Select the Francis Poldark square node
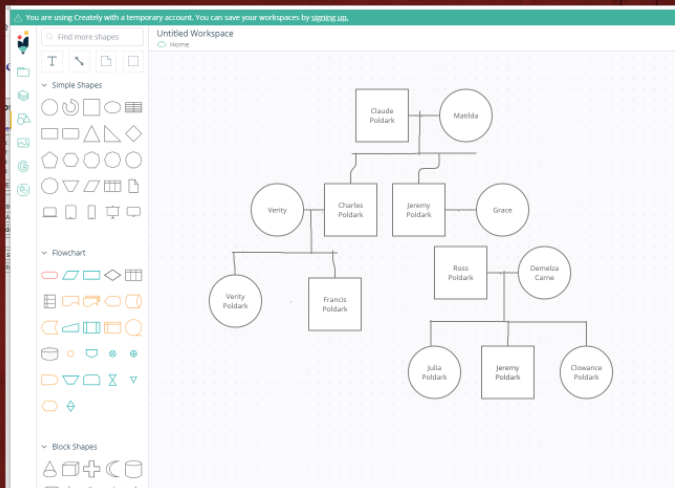The height and width of the screenshot is (488, 675). tap(335, 304)
